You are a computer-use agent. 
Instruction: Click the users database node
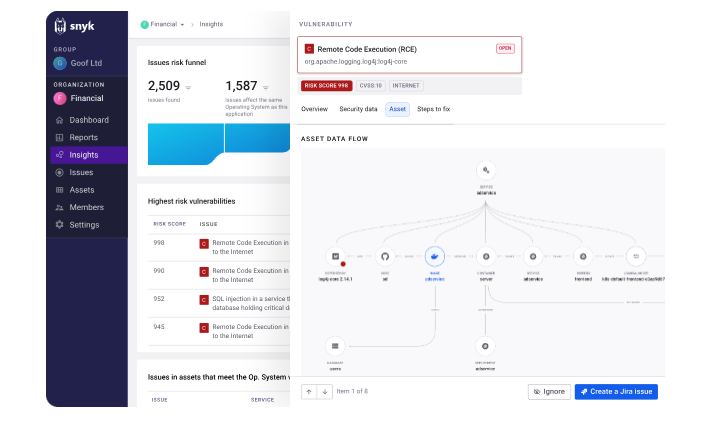[335, 346]
